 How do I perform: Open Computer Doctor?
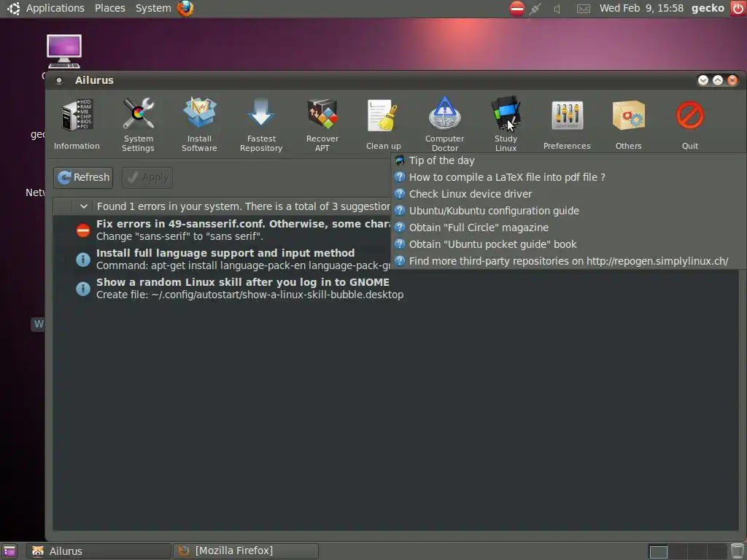[444, 124]
